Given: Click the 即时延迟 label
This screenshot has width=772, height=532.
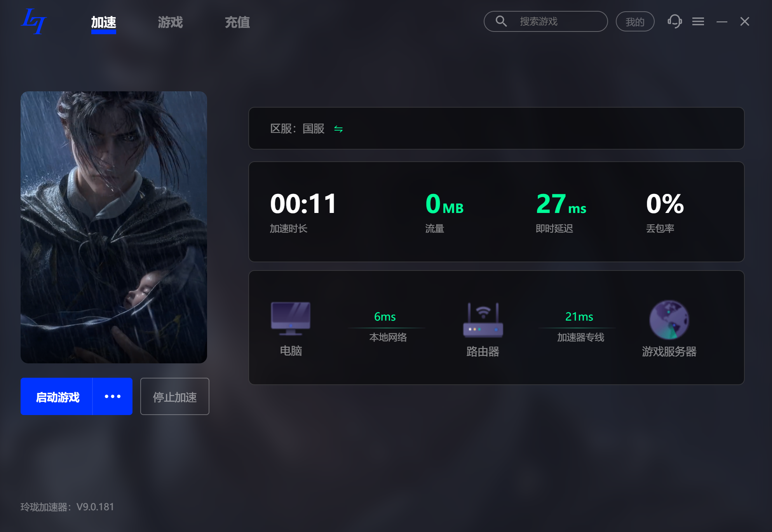Looking at the screenshot, I should pyautogui.click(x=554, y=228).
